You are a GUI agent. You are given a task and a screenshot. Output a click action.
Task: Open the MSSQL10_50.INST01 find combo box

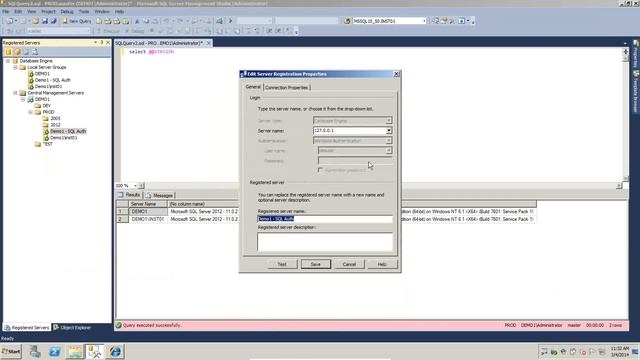pyautogui.click(x=424, y=21)
